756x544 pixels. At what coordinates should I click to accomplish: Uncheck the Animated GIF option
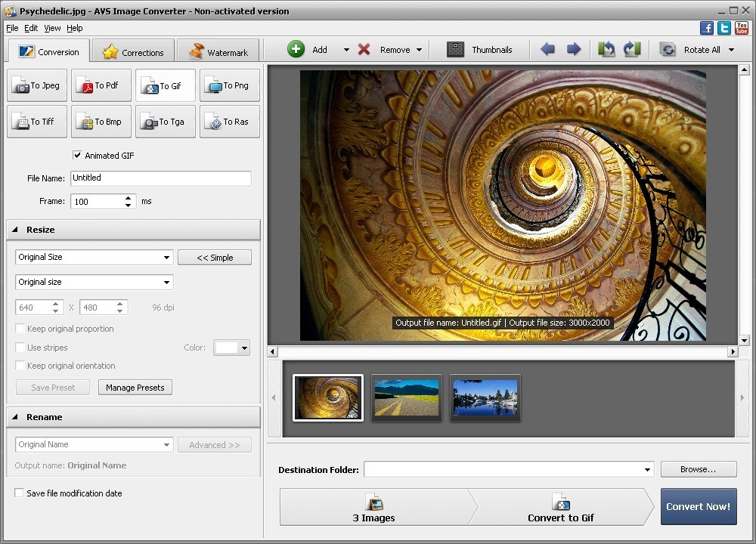77,155
